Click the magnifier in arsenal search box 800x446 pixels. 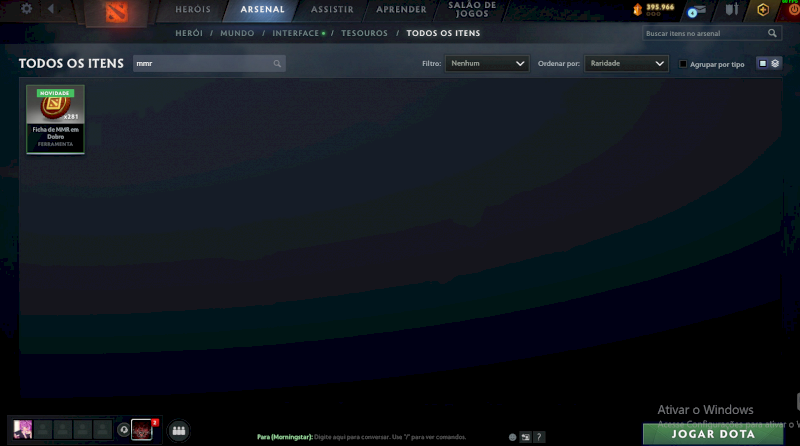[x=772, y=33]
